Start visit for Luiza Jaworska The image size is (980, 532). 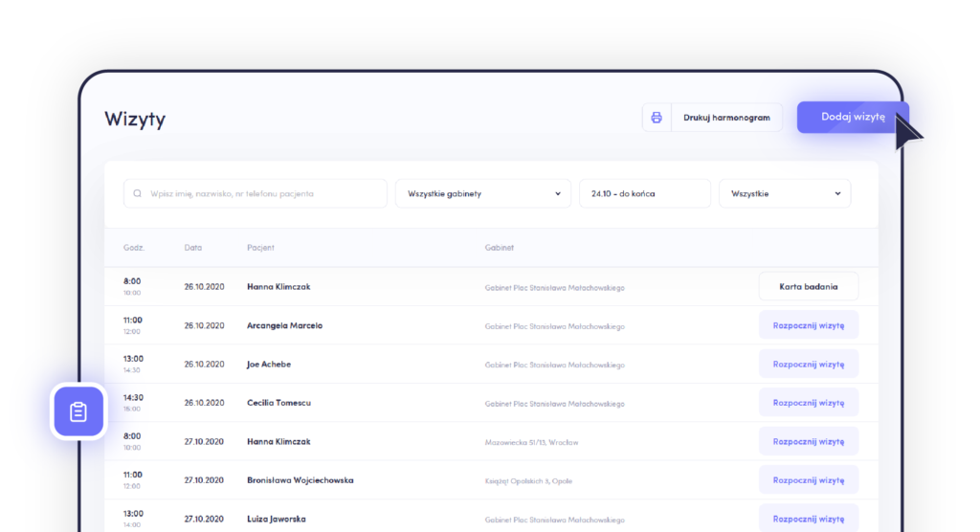809,519
